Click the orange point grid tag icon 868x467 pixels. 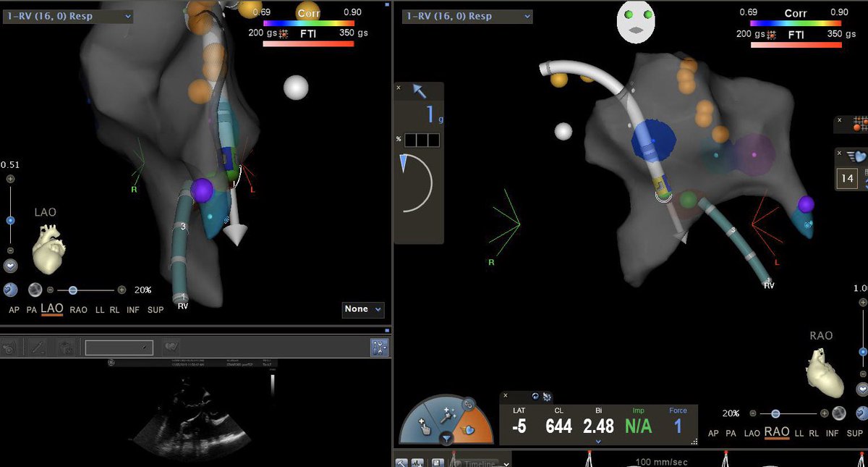(x=860, y=123)
